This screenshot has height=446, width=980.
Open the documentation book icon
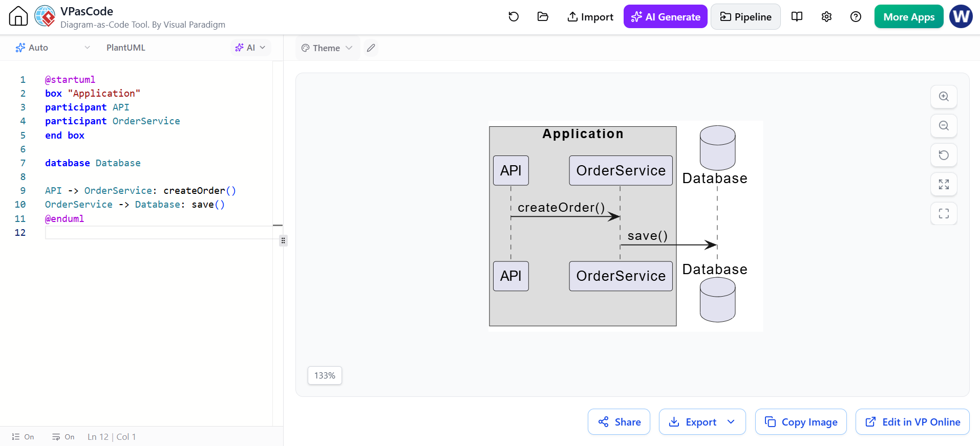tap(797, 17)
